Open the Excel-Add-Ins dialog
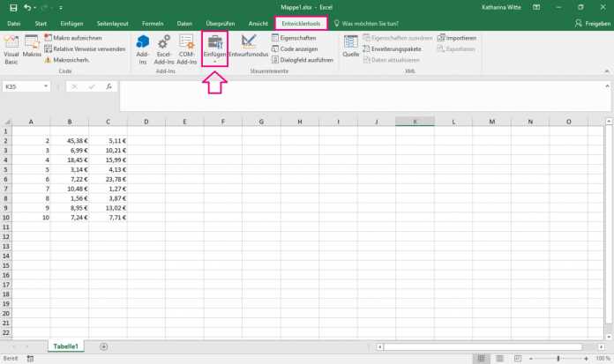Viewport: 614px width, 364px height. pyautogui.click(x=164, y=48)
